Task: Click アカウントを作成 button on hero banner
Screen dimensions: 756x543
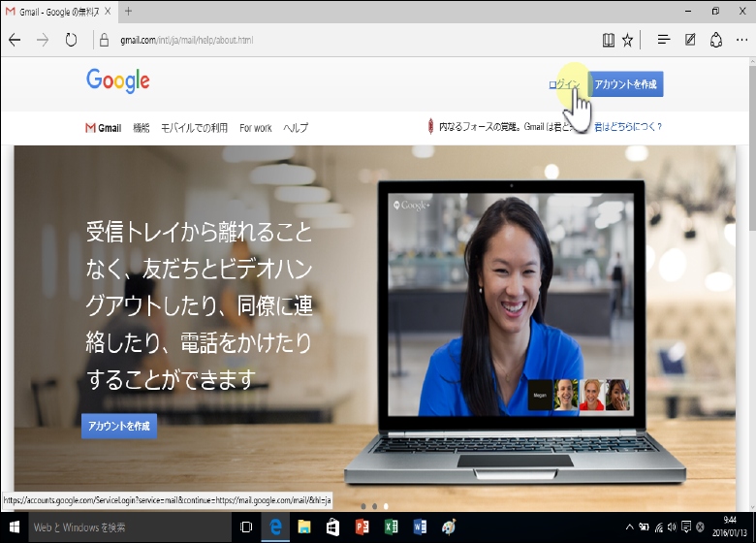Action: click(119, 426)
